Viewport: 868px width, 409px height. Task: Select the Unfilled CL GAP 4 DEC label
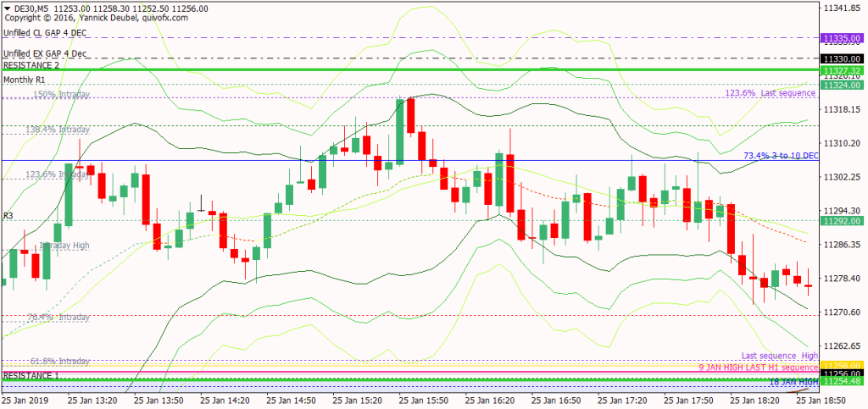44,33
